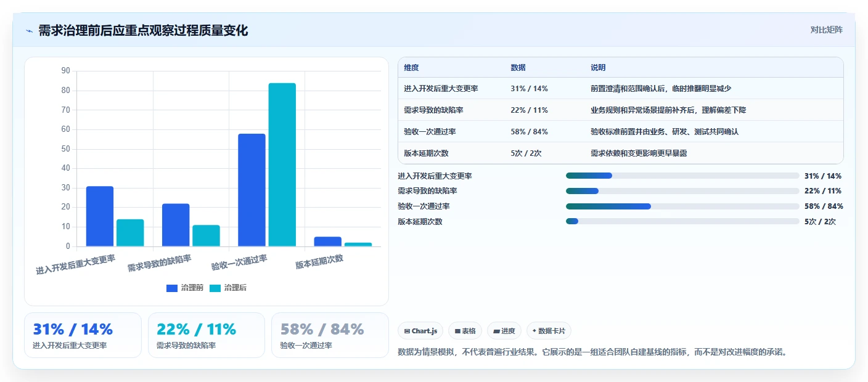Click the 31% / 14% stat card
868x382 pixels.
83,335
